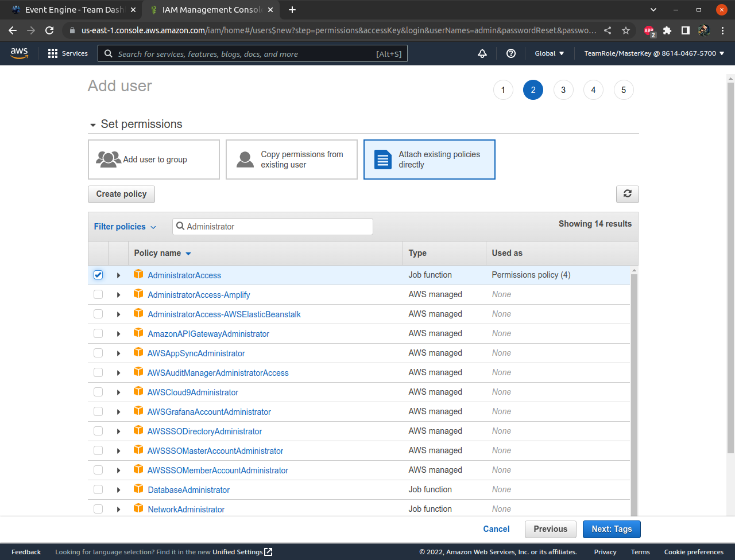Sort by the Policy name column
Viewport: 735px width, 560px height.
tap(163, 253)
